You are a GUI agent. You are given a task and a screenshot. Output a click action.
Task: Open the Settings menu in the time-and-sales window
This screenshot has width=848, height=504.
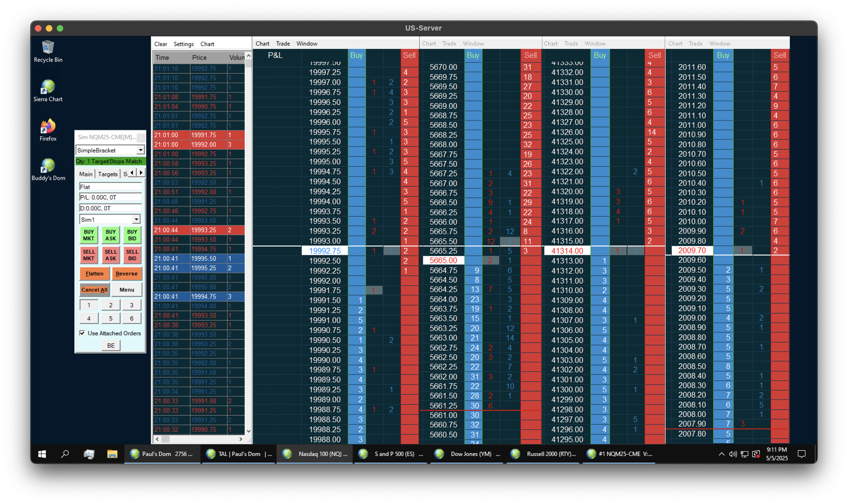click(184, 44)
